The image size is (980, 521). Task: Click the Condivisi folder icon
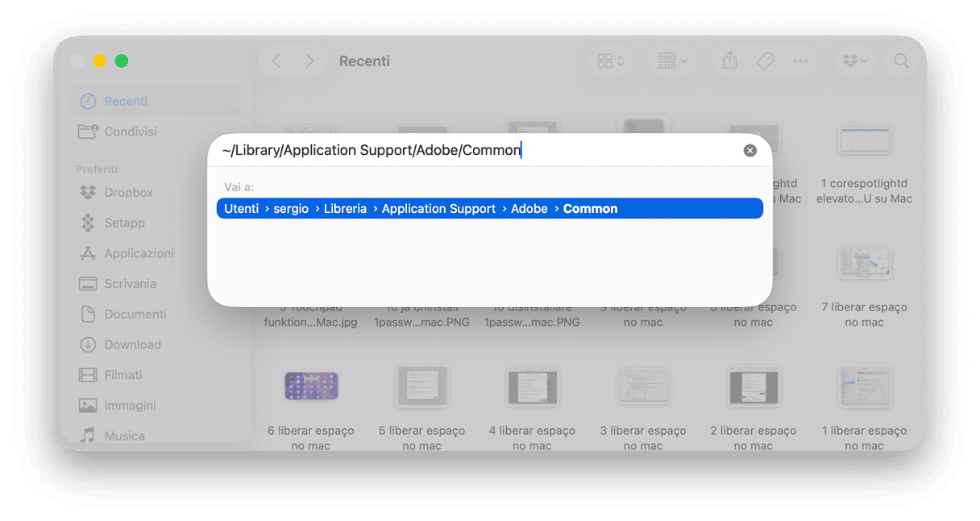(88, 131)
